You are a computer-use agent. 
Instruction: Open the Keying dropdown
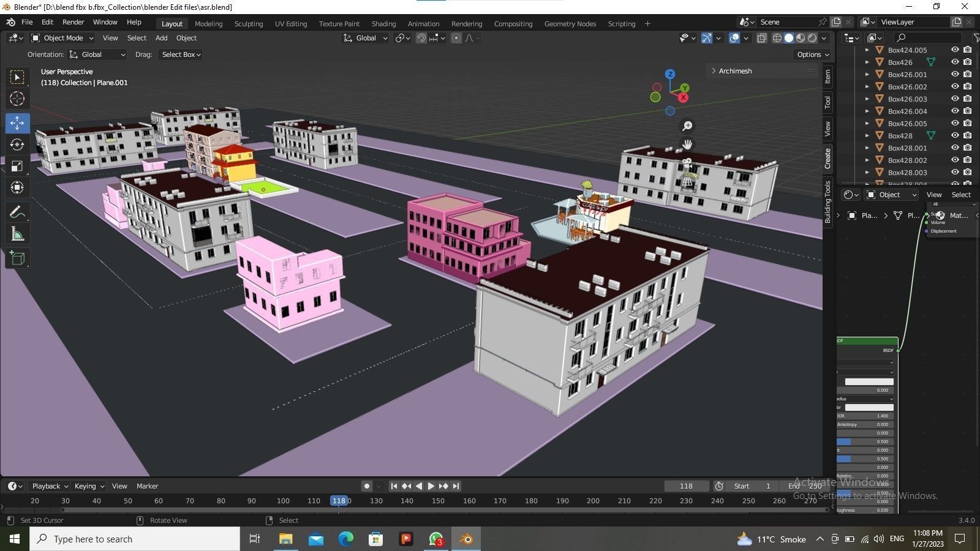click(89, 486)
